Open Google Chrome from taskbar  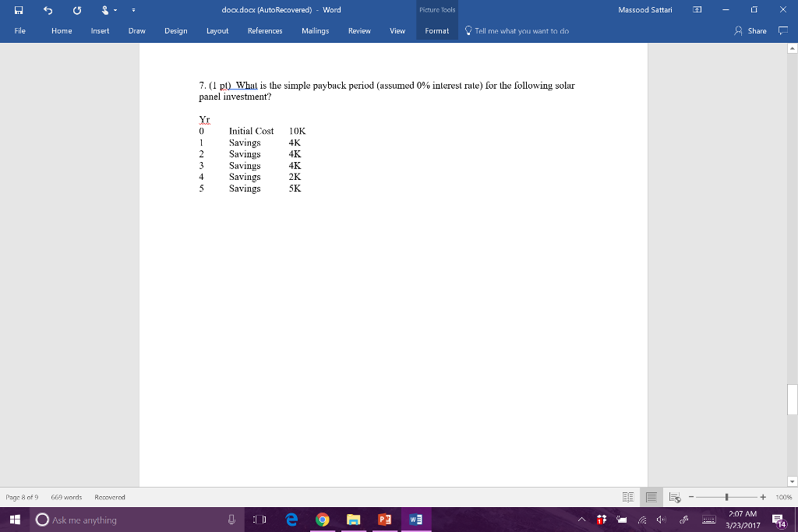(x=322, y=520)
